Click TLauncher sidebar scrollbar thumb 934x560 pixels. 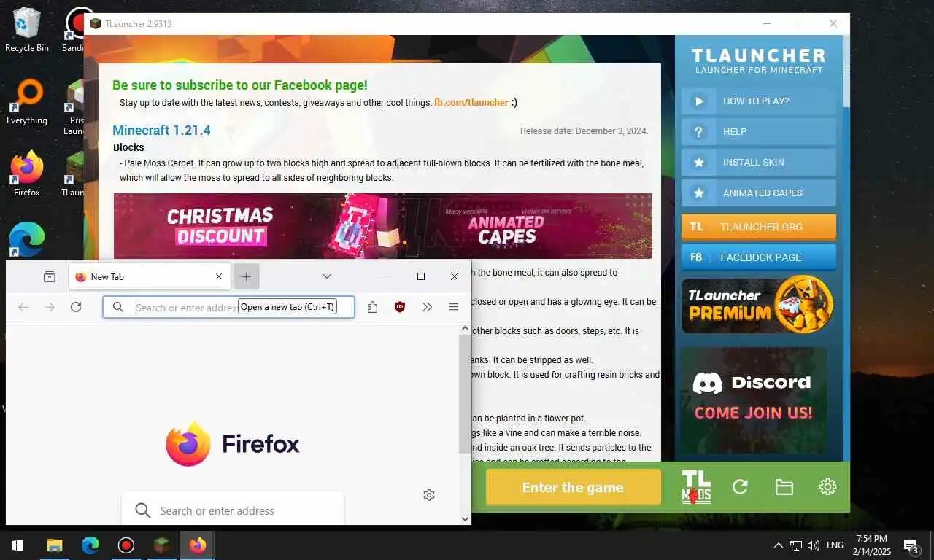(x=846, y=71)
